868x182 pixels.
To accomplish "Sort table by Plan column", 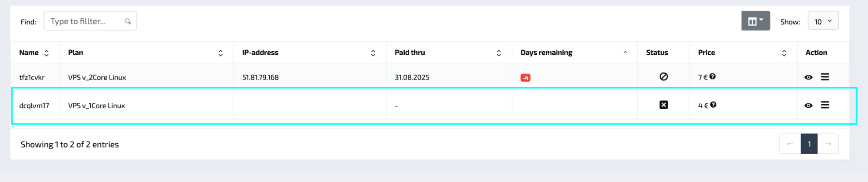I will pyautogui.click(x=221, y=53).
